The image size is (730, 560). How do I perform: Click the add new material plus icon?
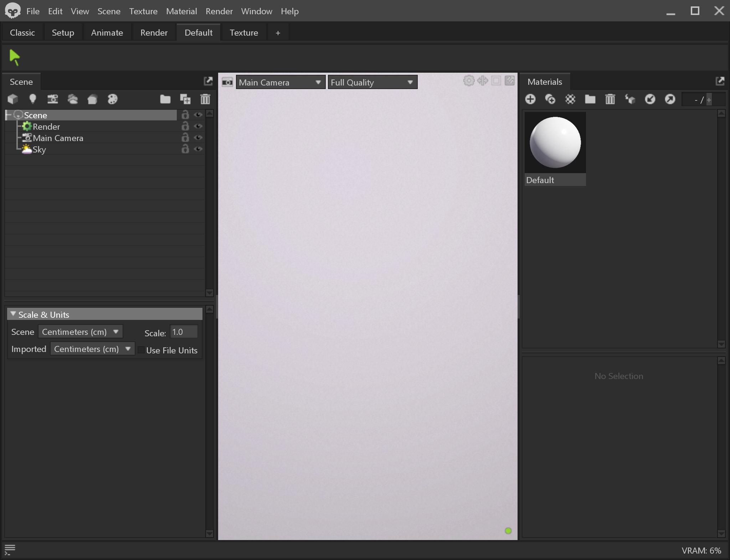click(x=530, y=99)
